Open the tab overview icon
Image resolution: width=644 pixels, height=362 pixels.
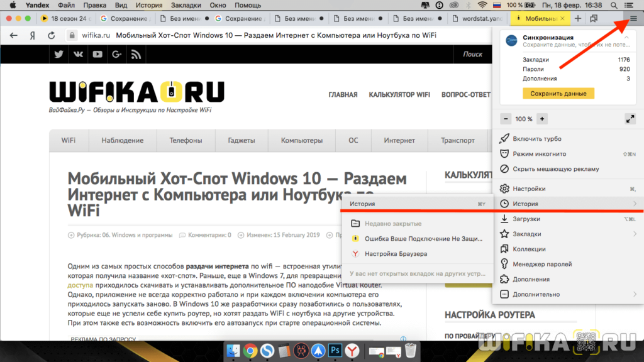[x=594, y=18]
